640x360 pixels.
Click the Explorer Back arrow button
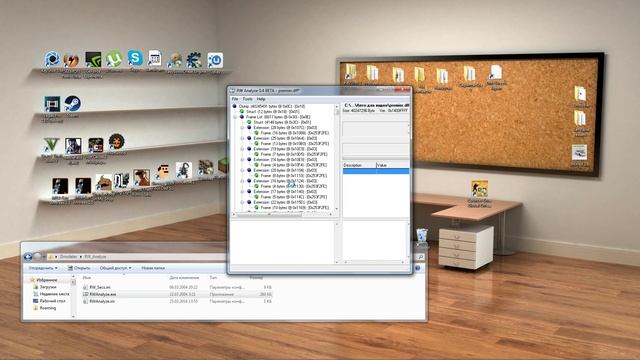point(28,257)
